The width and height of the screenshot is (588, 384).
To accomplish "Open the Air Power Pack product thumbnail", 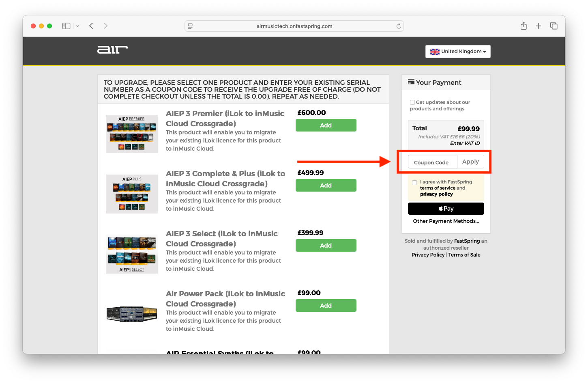I will (132, 314).
